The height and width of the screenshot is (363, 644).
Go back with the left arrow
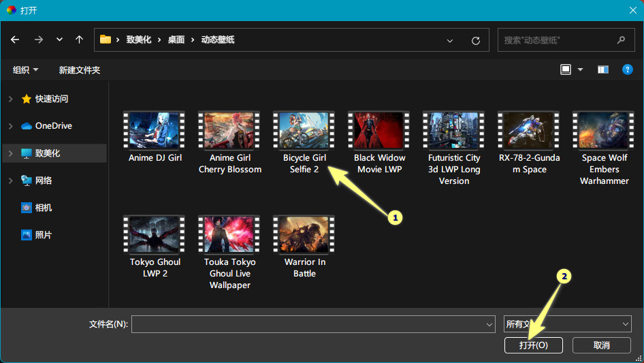[x=15, y=40]
